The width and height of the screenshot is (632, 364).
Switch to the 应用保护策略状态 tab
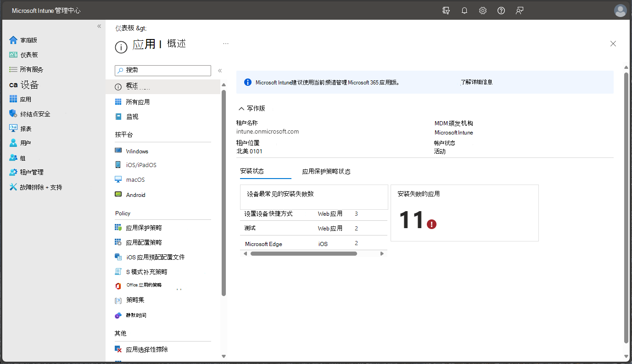(x=326, y=171)
